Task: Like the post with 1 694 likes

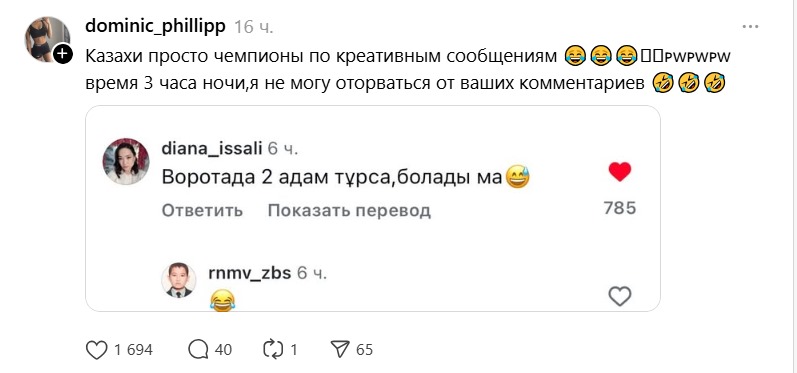Action: click(97, 350)
